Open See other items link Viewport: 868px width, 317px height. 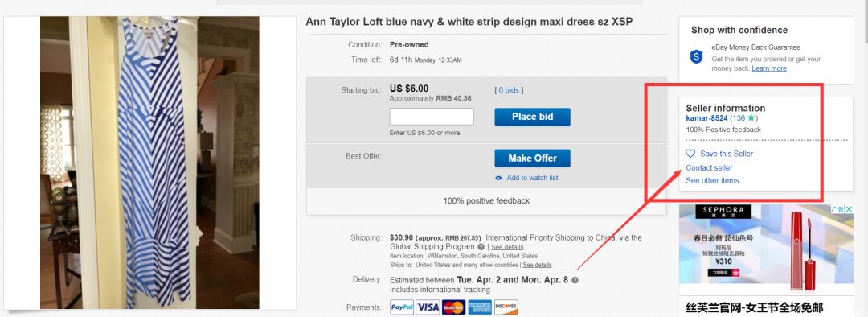(x=712, y=180)
